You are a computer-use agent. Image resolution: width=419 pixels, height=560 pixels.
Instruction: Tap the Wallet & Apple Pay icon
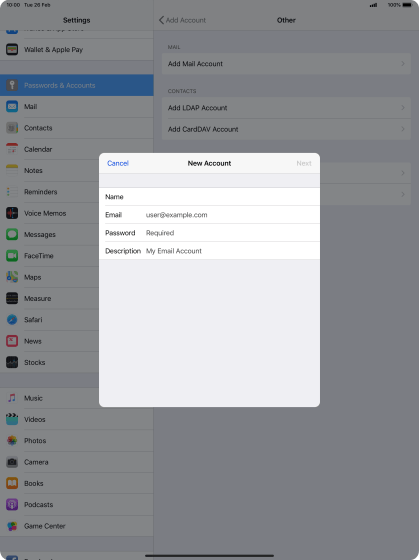point(12,49)
